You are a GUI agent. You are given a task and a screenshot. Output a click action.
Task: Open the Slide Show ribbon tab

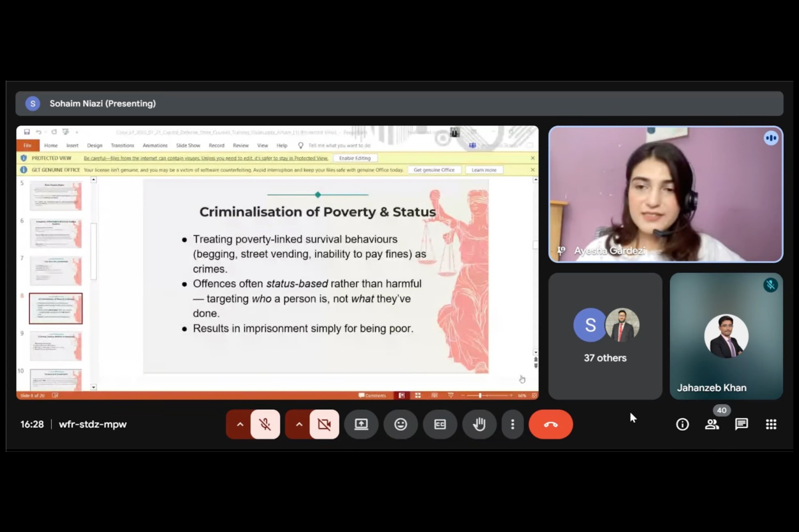[x=188, y=146]
